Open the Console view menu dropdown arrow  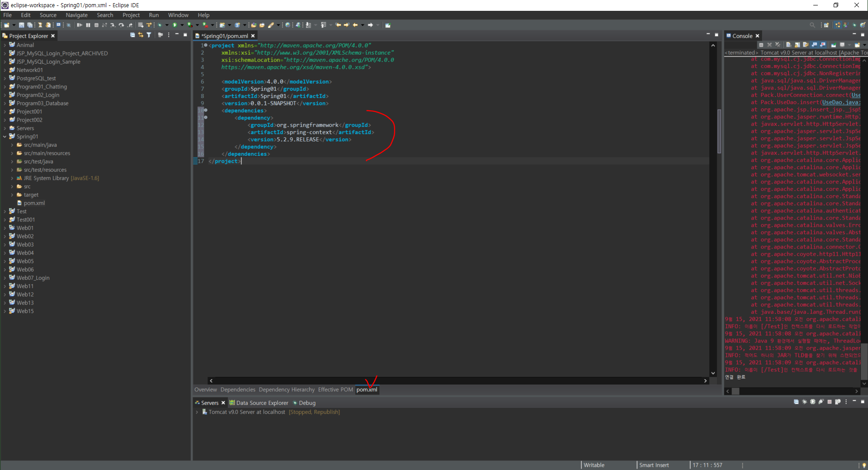[864, 45]
